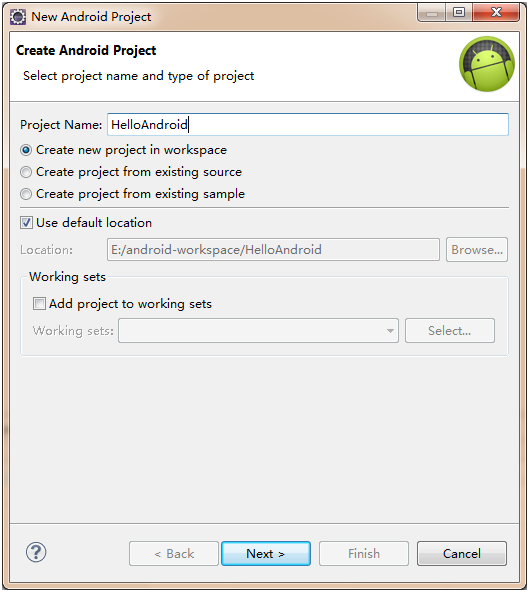This screenshot has width=529, height=592.
Task: Go to previous page with < Back
Action: click(174, 553)
